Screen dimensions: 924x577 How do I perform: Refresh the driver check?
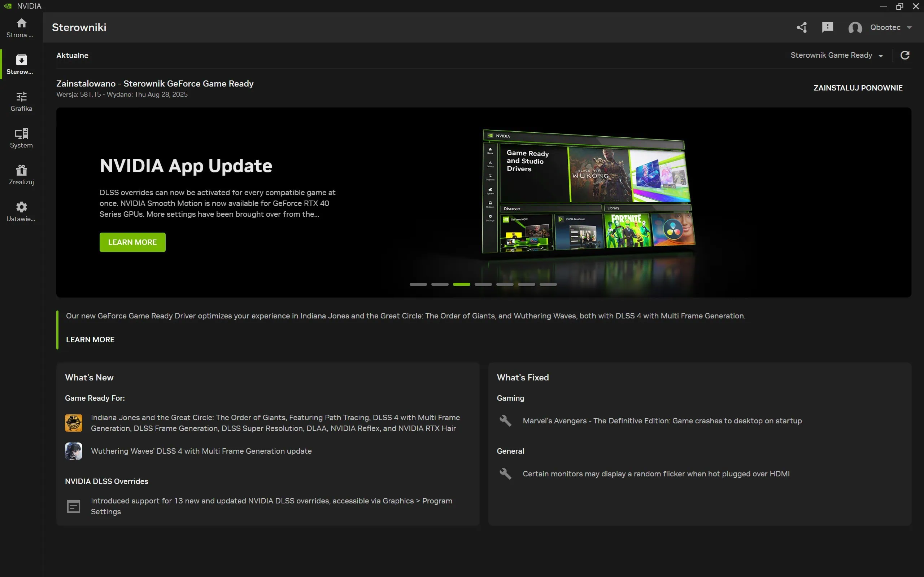(x=905, y=55)
